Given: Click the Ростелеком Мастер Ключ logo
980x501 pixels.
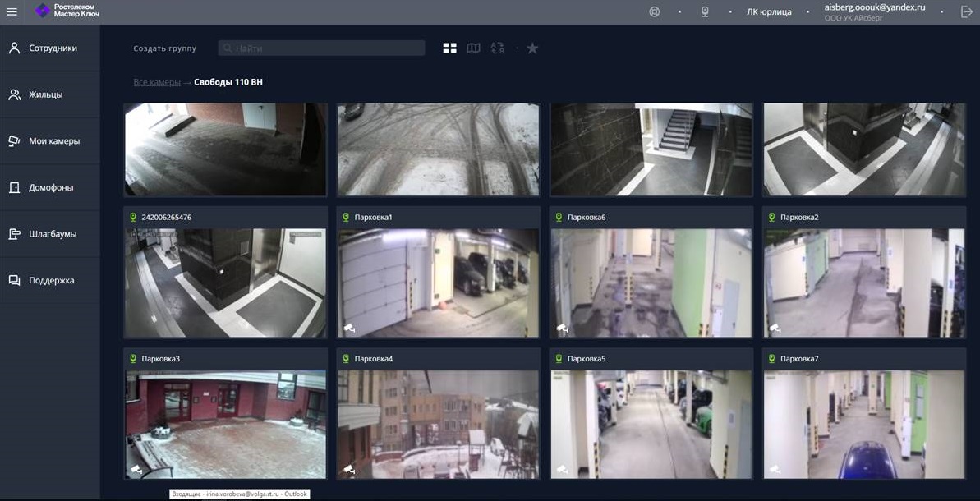Looking at the screenshot, I should coord(67,11).
